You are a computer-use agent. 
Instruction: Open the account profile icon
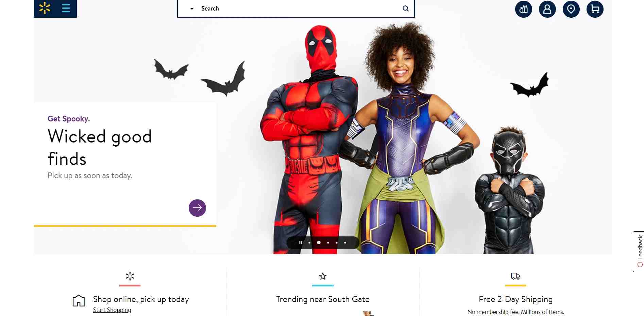pos(547,9)
